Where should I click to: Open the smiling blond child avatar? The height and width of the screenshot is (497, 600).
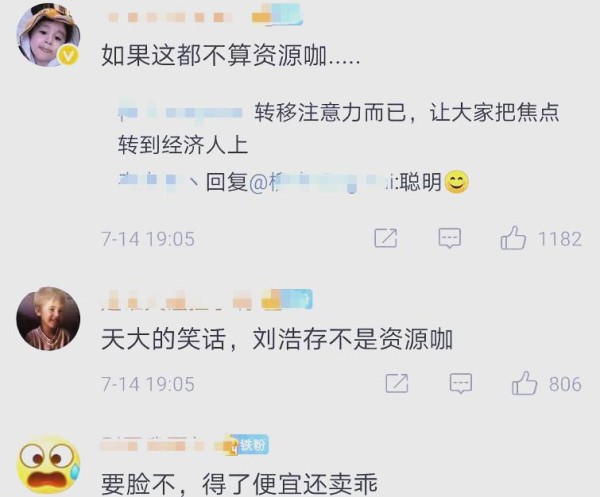(x=48, y=318)
